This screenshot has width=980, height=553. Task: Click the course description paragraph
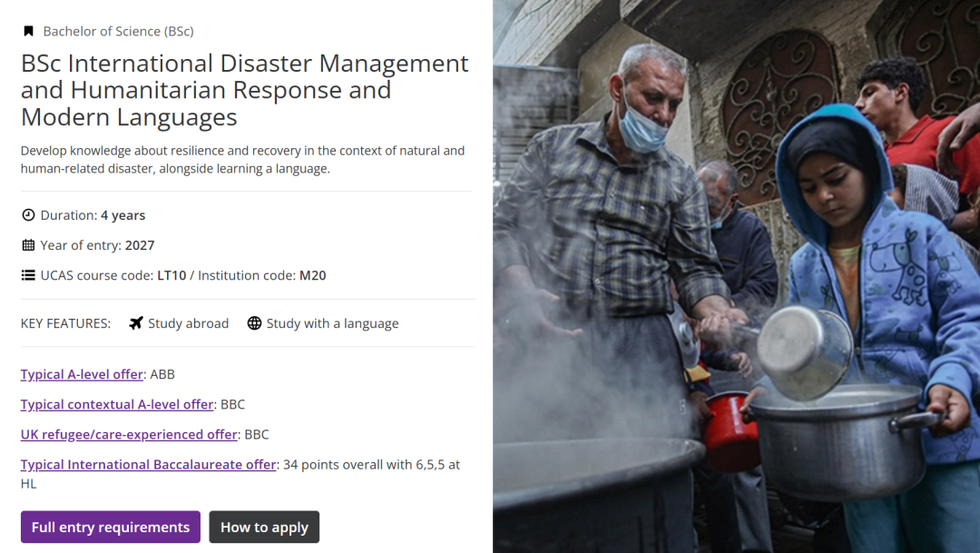click(x=242, y=160)
